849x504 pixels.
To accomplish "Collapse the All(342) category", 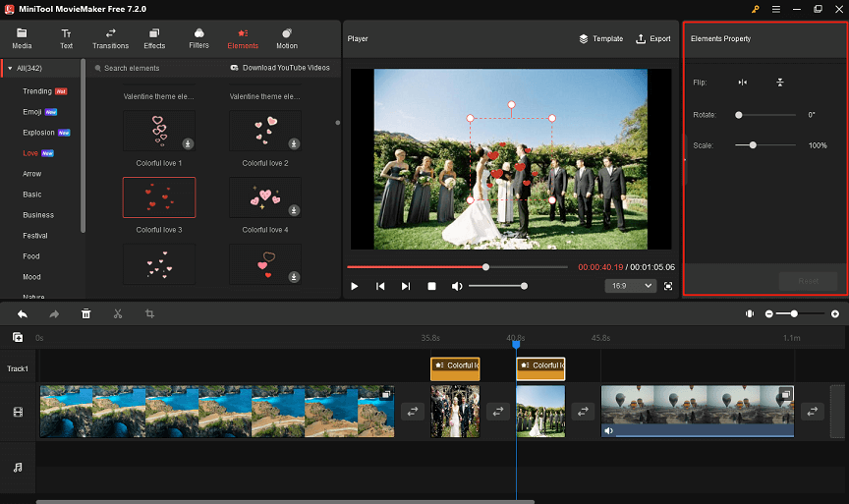I will click(x=10, y=68).
